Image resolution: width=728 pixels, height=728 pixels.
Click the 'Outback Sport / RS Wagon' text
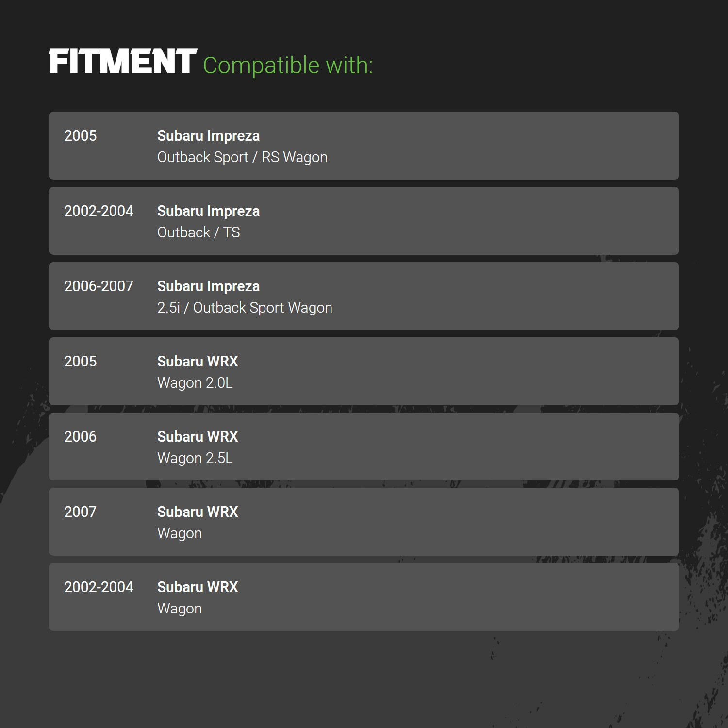coord(242,157)
